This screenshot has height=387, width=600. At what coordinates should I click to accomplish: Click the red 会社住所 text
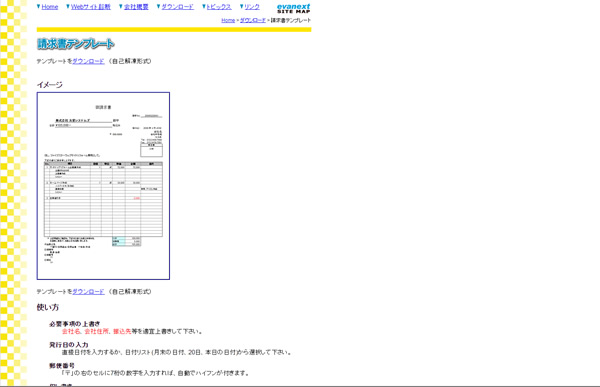tap(96, 331)
